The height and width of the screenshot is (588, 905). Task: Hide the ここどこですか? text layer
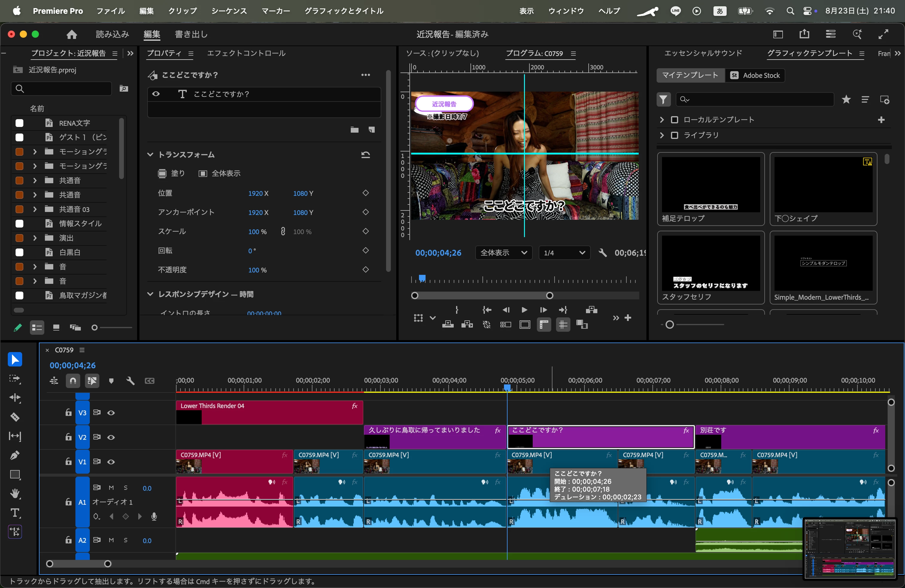[x=156, y=94]
